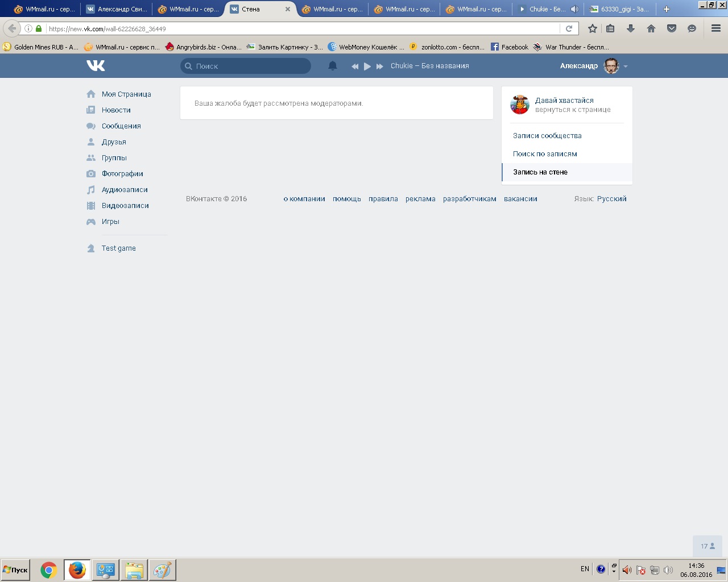Open Firefox Hello chat icon

point(692,28)
